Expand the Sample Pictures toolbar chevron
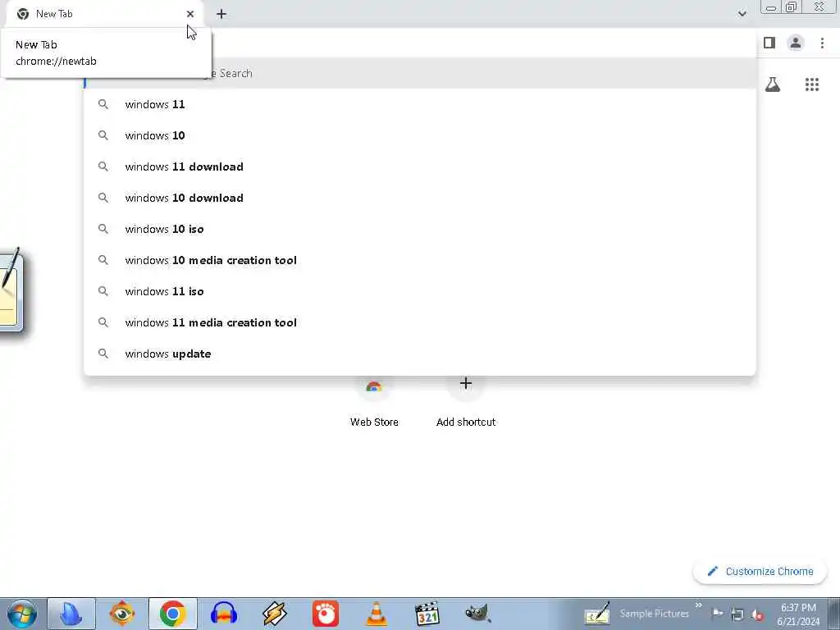840x630 pixels. click(699, 605)
